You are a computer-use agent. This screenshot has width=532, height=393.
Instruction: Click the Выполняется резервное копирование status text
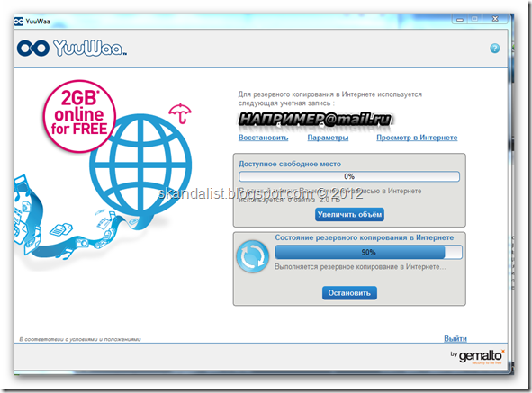[x=360, y=267]
